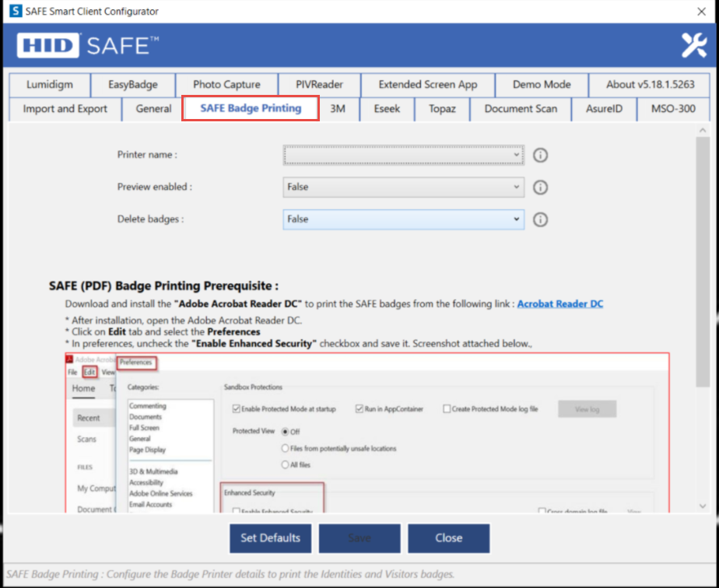The height and width of the screenshot is (588, 719).
Task: Click the vertical scrollbar thumb in settings pane
Action: [703, 262]
